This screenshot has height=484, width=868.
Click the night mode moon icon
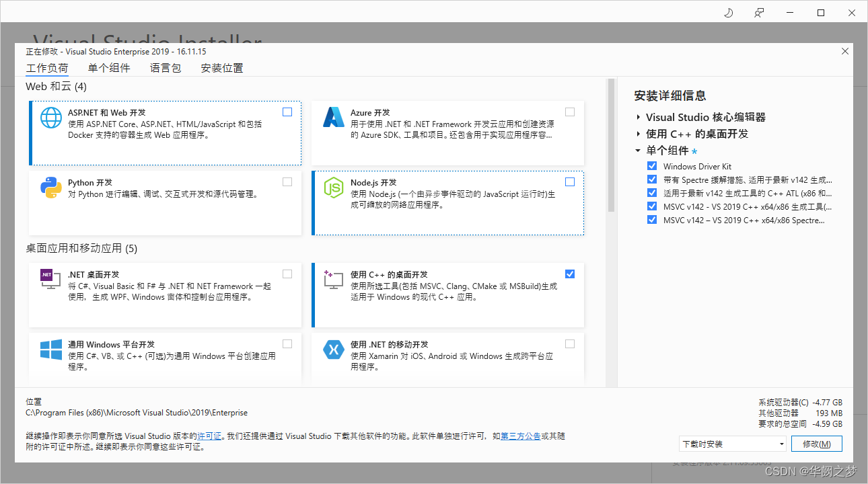pos(728,13)
